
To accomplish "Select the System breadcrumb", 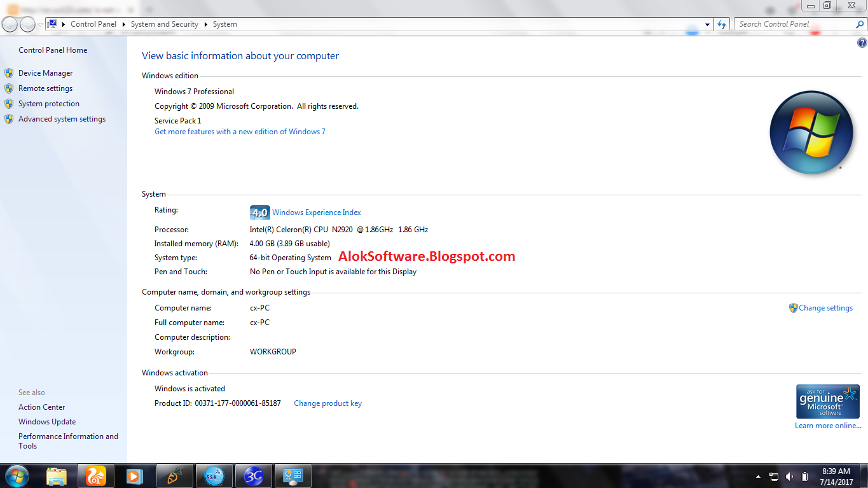I will click(225, 24).
